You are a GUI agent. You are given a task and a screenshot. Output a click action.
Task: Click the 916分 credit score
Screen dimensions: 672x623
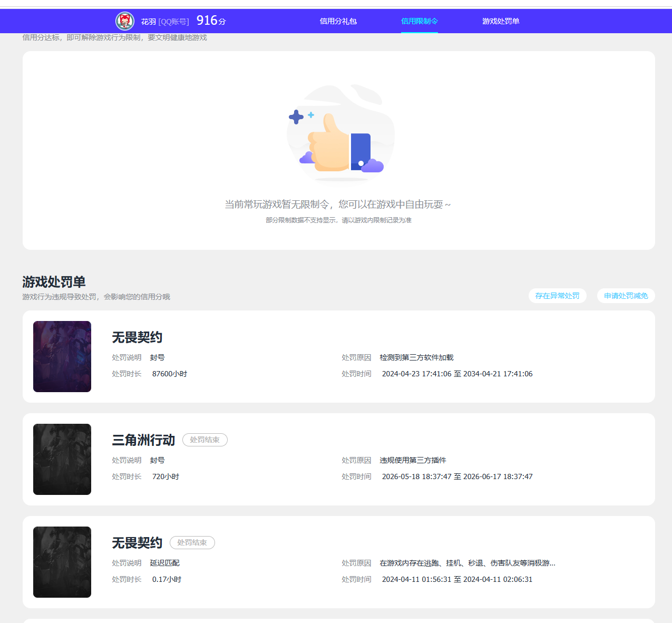[211, 21]
